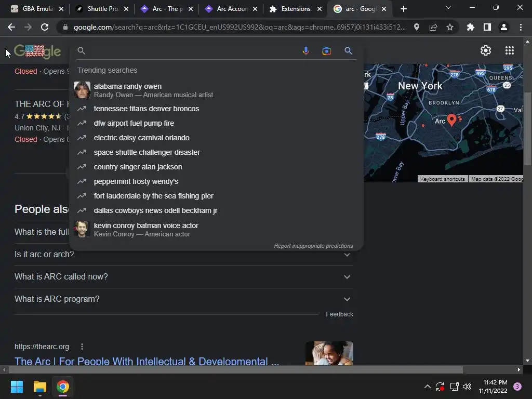532x399 pixels.
Task: Open the Chrome three-dot menu
Action: tap(521, 27)
